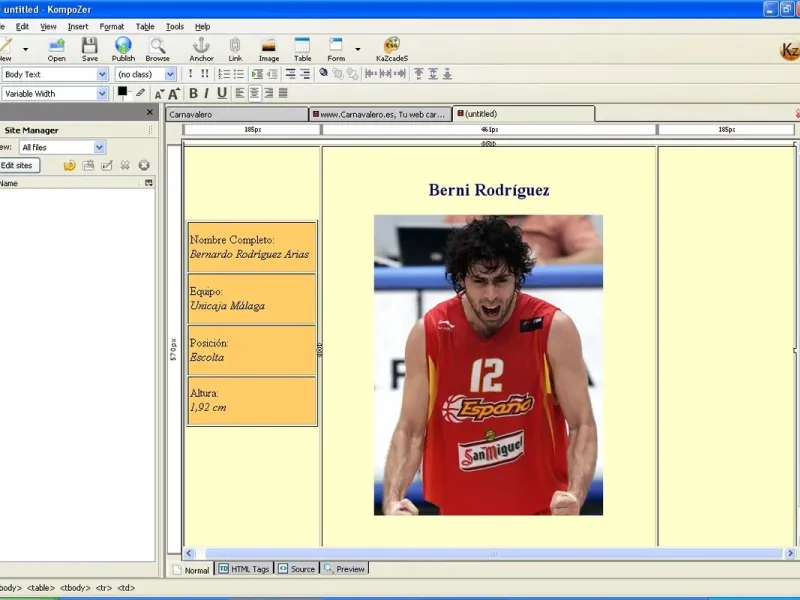Click the horizontal scrollbar right arrow
Image resolution: width=800 pixels, height=600 pixels.
(x=790, y=553)
